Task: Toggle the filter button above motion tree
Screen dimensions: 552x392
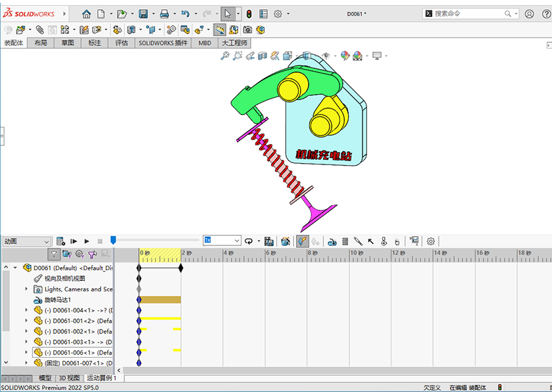Action: pyautogui.click(x=55, y=254)
